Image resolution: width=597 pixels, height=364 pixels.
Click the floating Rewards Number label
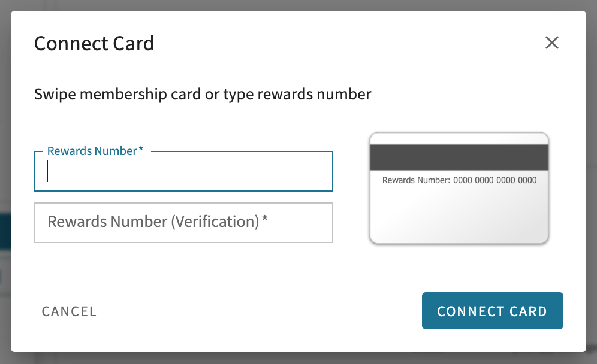pos(95,151)
